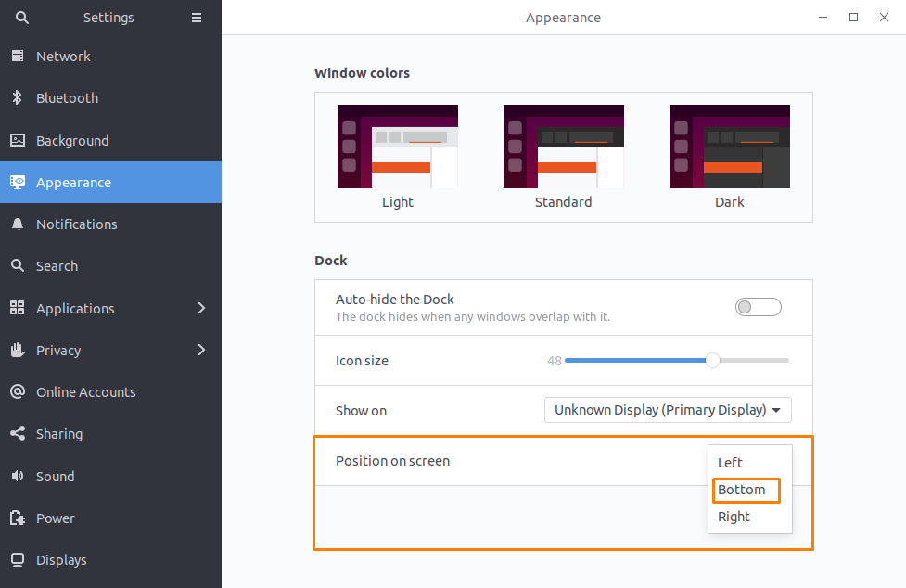Select the Standard window color thumbnail

tap(564, 147)
